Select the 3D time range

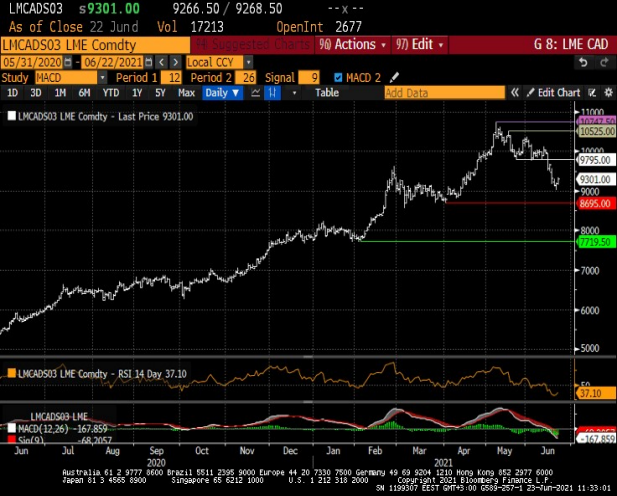coord(36,93)
